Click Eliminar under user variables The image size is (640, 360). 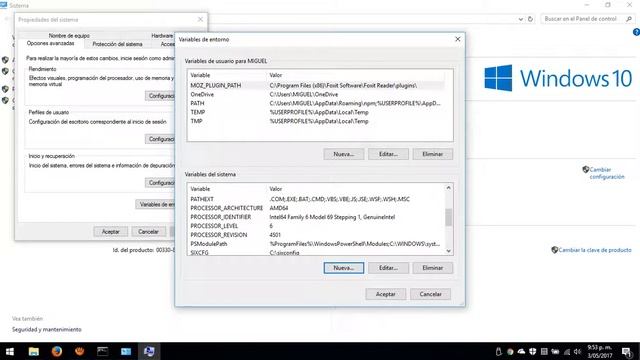point(432,154)
